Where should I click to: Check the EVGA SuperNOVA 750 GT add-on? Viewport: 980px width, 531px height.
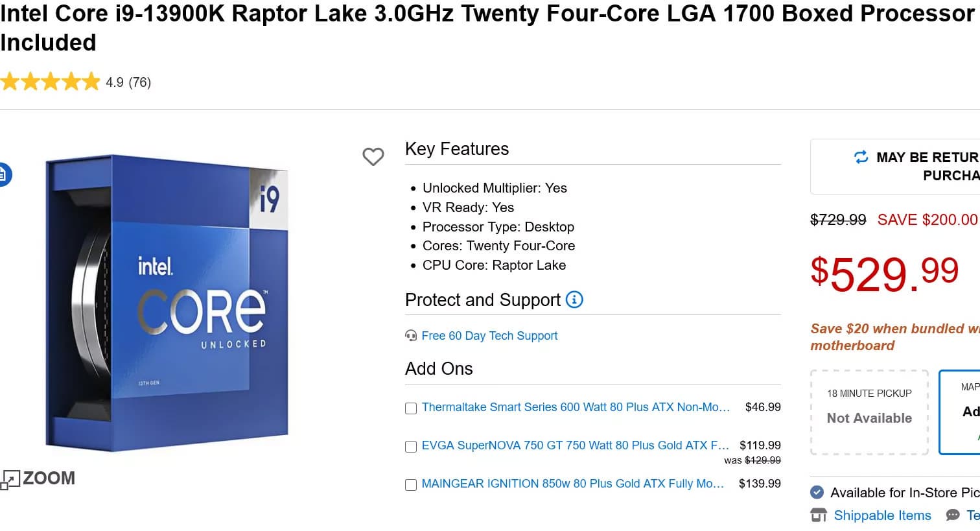pyautogui.click(x=411, y=447)
